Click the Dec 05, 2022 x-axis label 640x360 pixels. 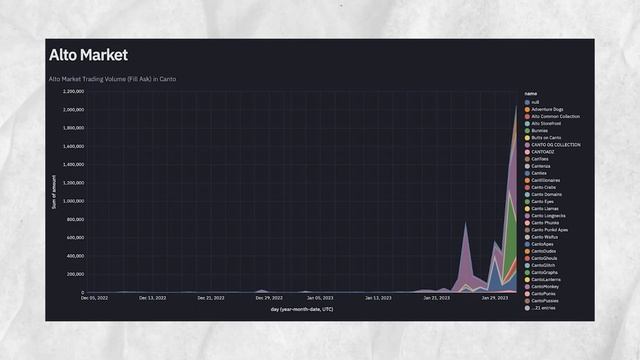coord(94,298)
